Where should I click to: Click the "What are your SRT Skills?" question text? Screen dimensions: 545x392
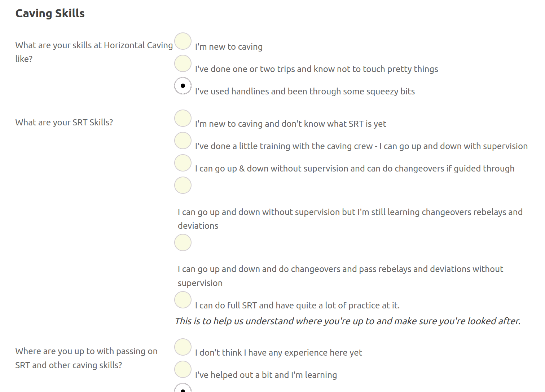pos(64,122)
